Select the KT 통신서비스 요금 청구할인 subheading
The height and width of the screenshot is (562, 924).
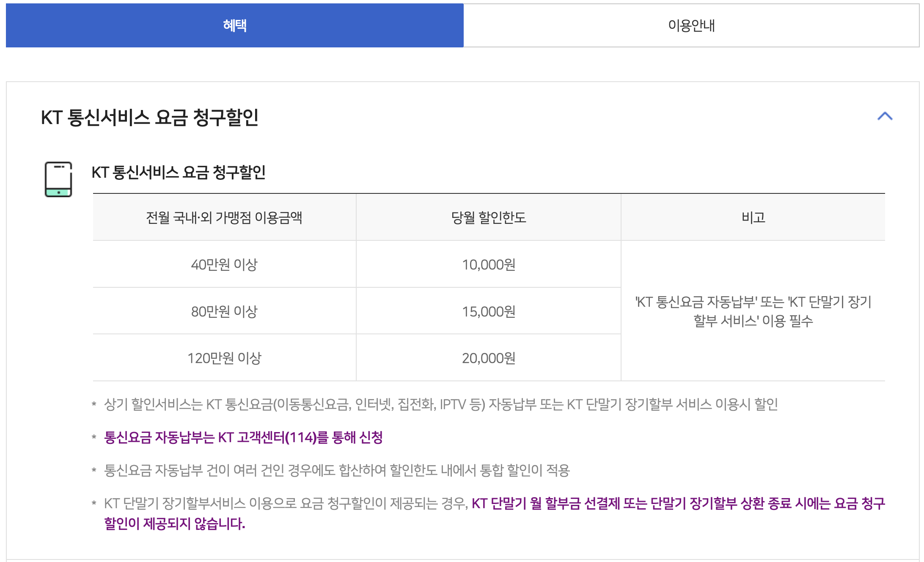click(x=178, y=172)
